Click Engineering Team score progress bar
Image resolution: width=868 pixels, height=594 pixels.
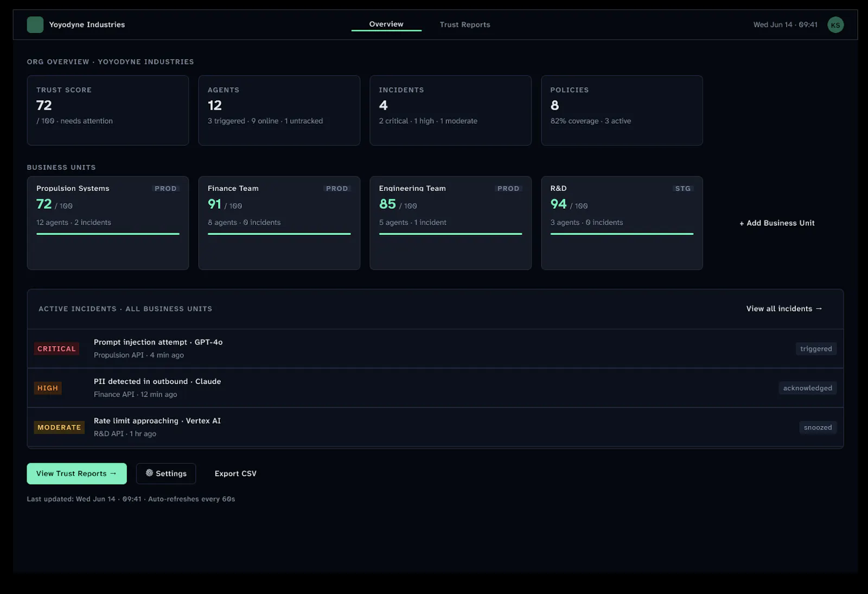[x=450, y=234]
